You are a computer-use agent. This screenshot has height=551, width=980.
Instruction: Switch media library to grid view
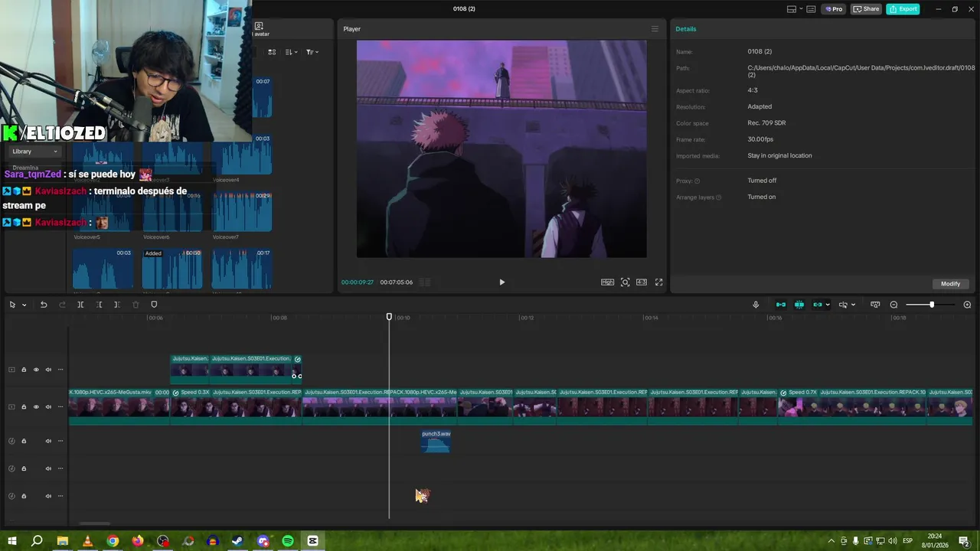coord(272,52)
